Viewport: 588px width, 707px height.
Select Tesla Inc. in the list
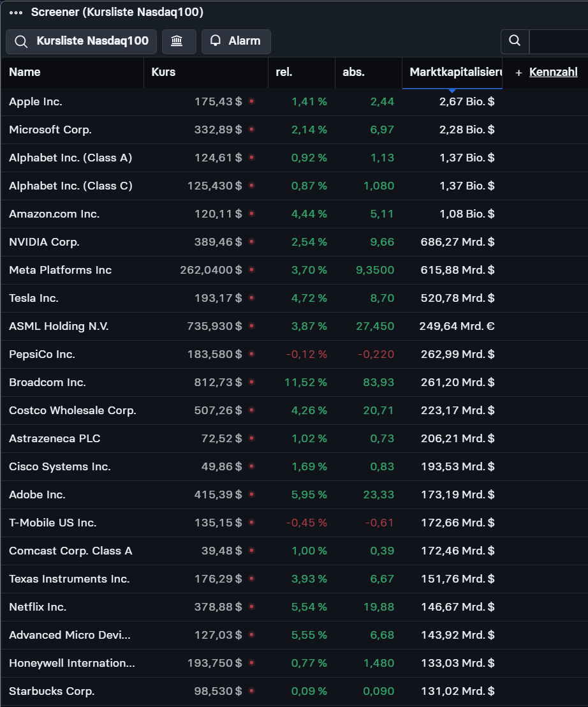(x=34, y=298)
